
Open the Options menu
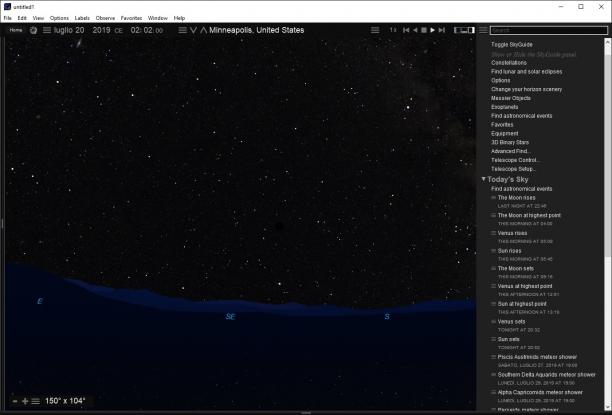point(59,18)
